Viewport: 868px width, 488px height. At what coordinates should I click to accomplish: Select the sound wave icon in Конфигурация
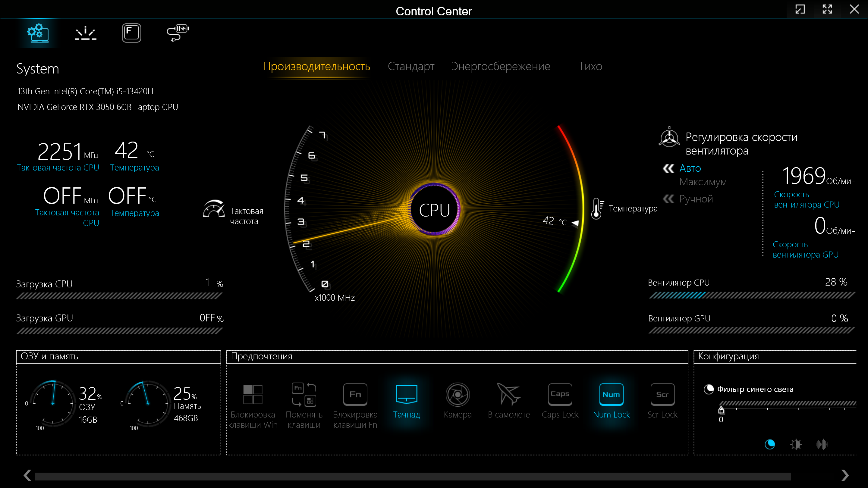click(822, 445)
